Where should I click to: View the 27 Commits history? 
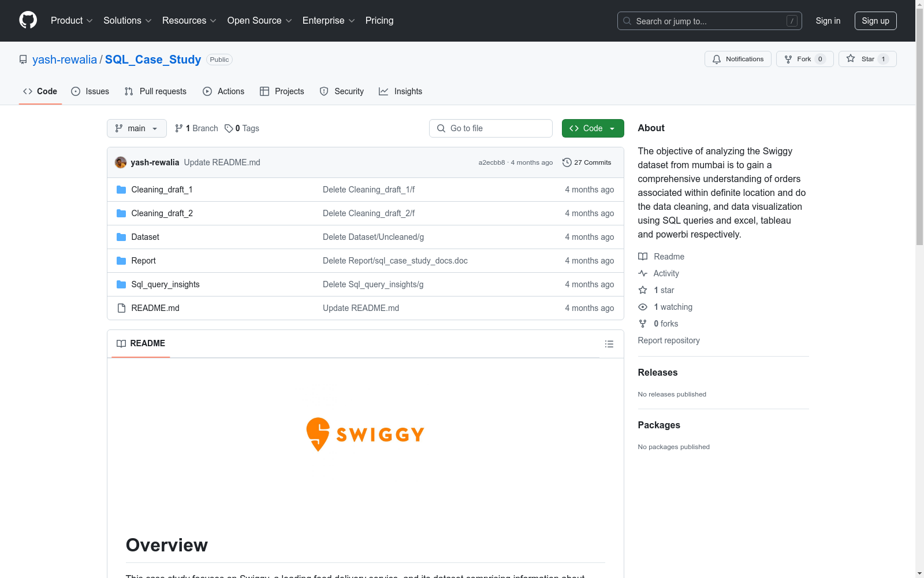coord(587,162)
